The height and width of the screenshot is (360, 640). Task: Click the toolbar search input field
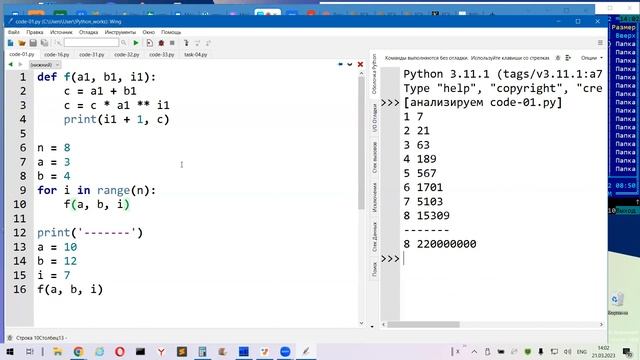click(91, 43)
